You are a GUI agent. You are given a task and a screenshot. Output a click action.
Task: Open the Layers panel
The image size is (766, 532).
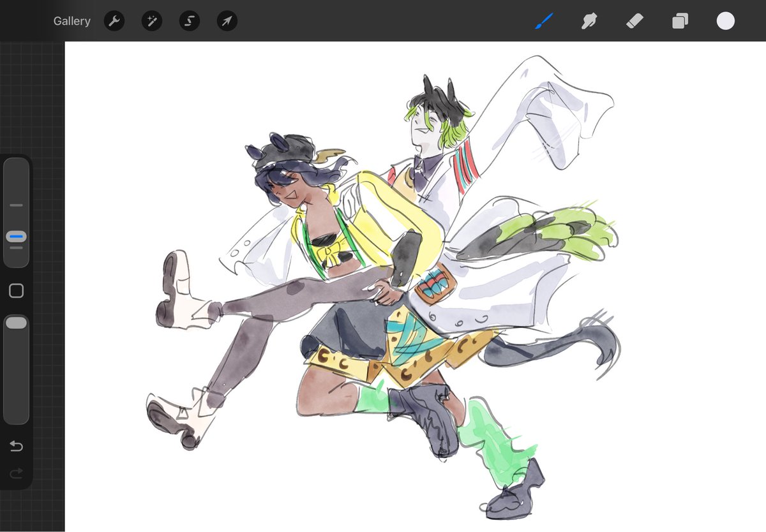[x=680, y=22]
